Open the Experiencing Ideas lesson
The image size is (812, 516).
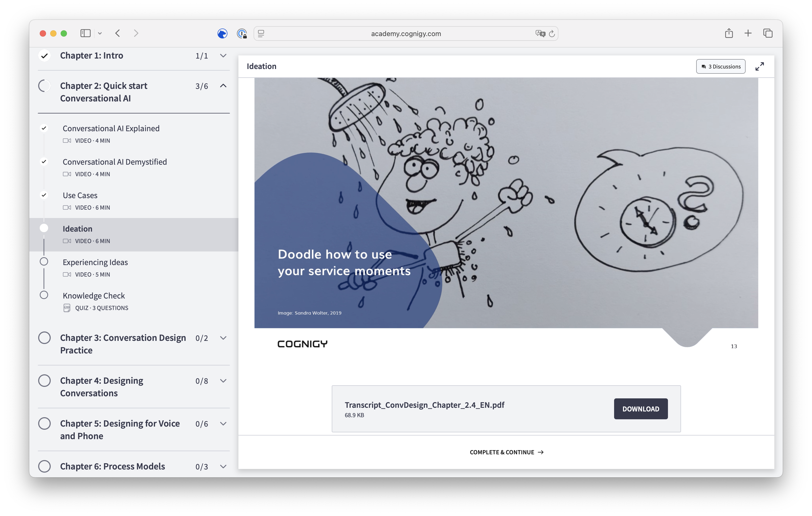point(134,268)
